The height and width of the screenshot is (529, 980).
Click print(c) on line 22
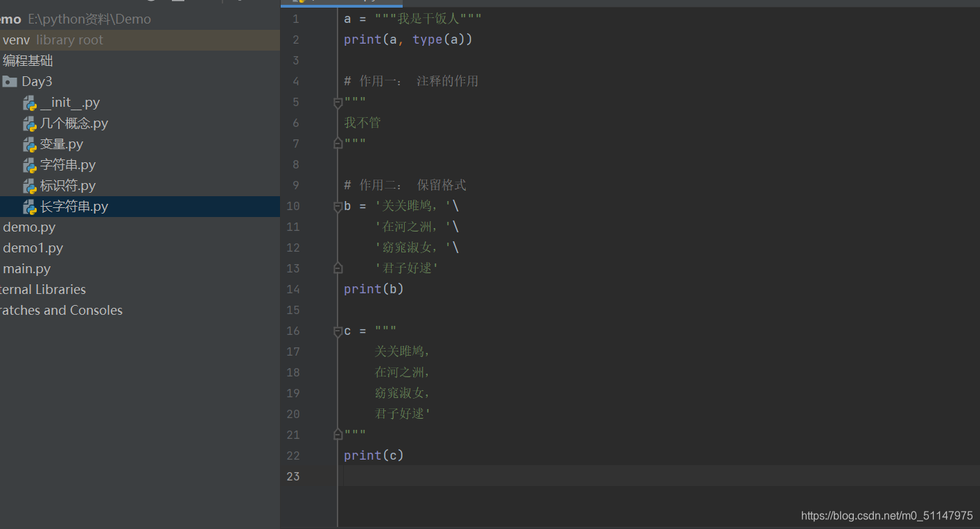[x=374, y=456]
